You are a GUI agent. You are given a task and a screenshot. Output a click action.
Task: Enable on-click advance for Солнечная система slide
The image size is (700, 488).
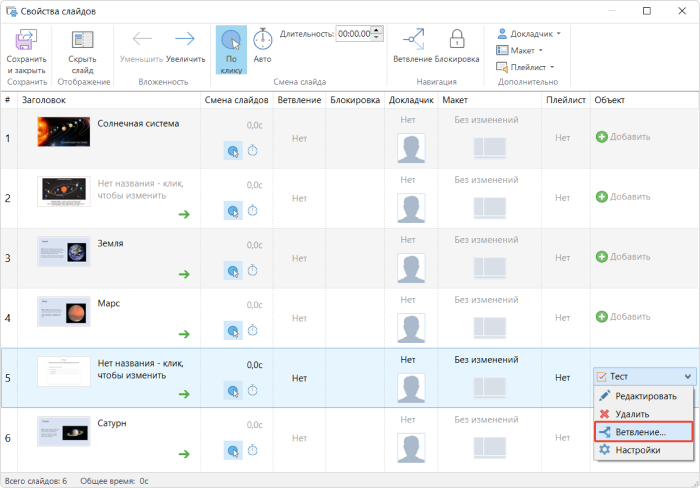click(233, 151)
